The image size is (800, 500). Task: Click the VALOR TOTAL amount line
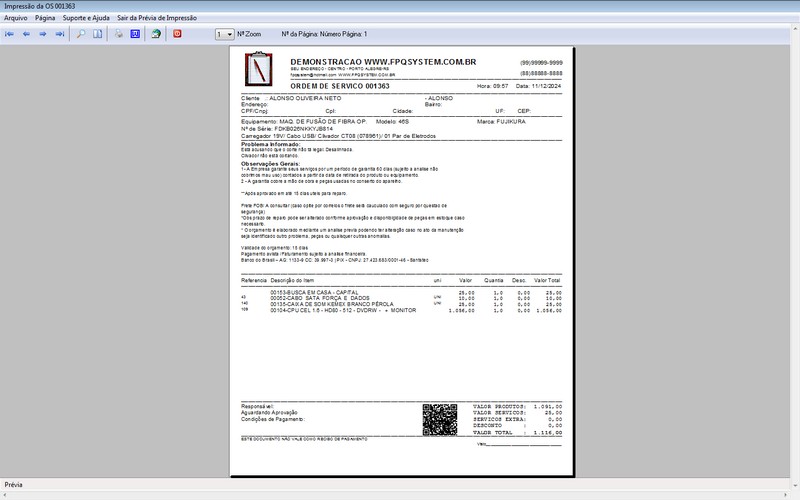[x=517, y=434]
